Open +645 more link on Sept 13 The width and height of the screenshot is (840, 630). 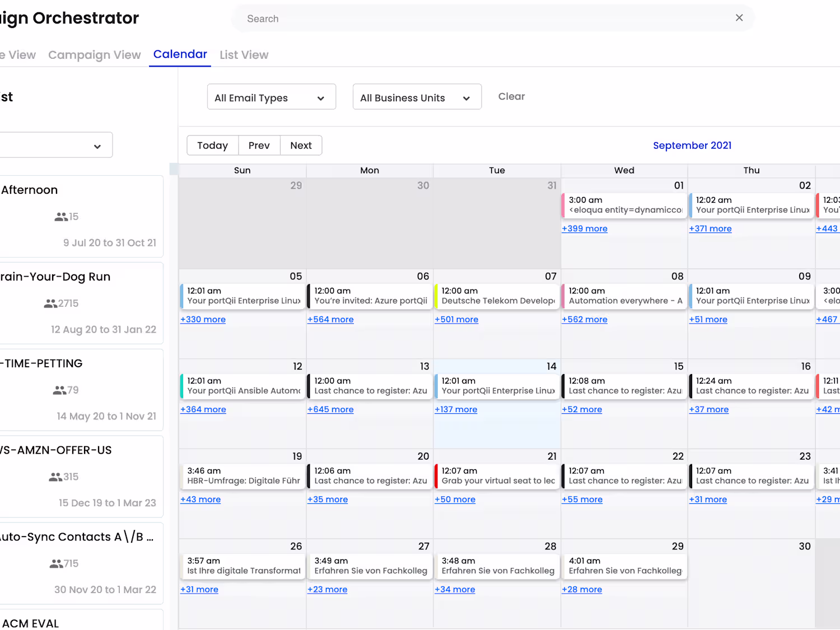click(330, 409)
